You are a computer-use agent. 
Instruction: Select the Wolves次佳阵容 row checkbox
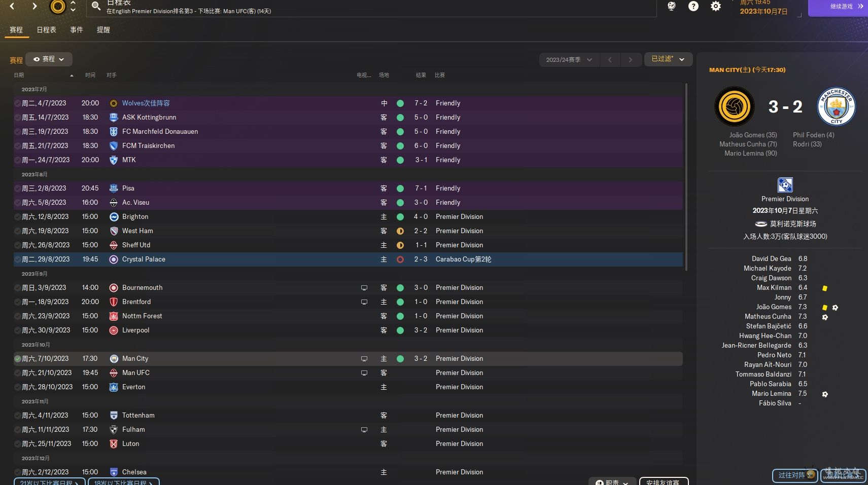(17, 103)
